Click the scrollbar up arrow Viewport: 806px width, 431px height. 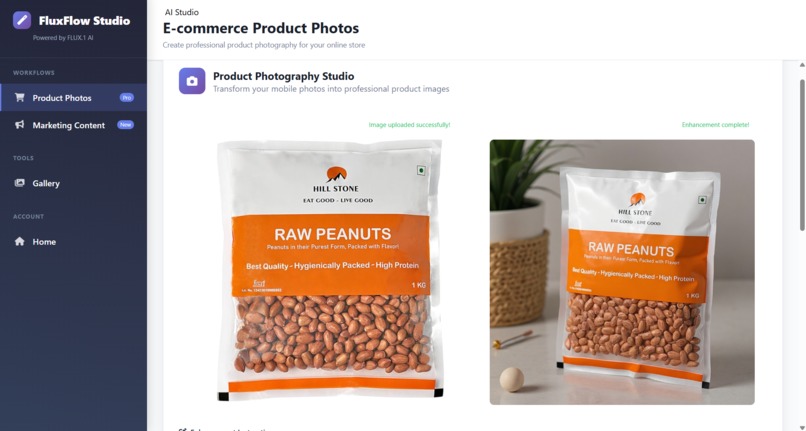802,65
